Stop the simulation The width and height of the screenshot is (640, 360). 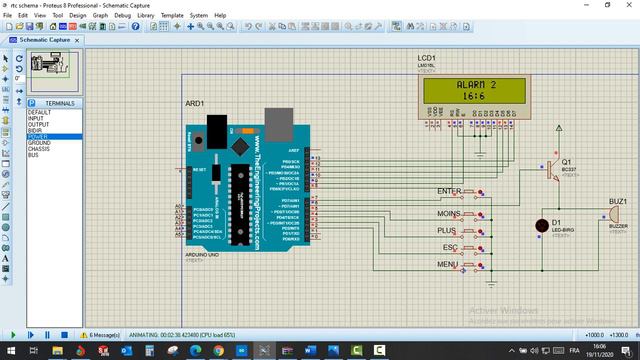pos(64,335)
